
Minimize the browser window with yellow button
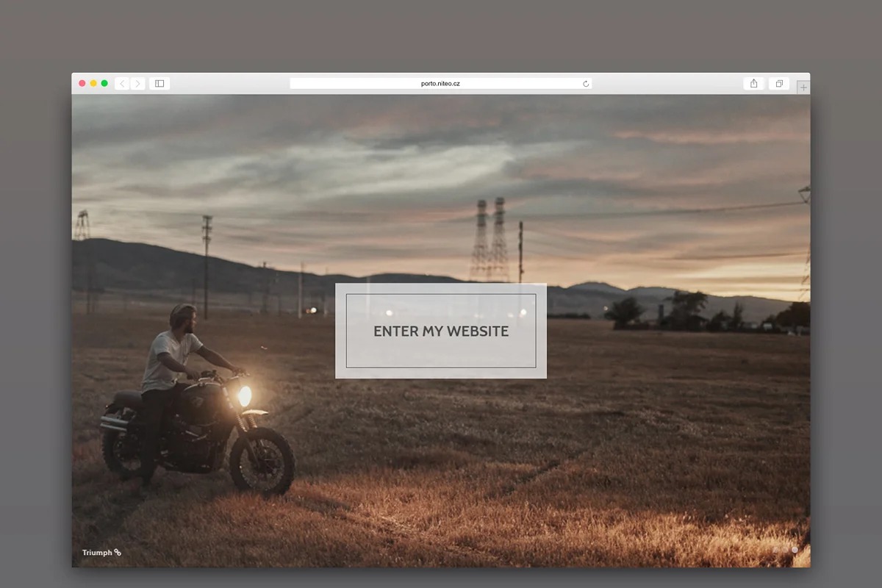(x=93, y=84)
